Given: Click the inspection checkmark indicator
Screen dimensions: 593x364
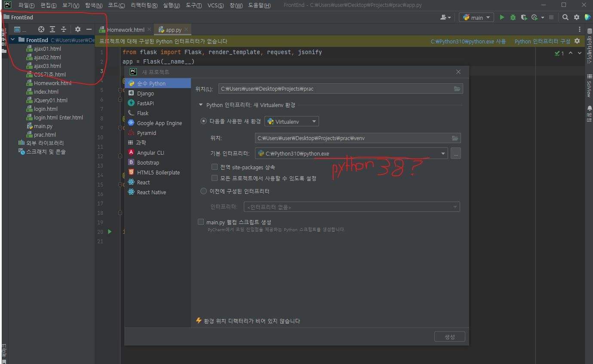Looking at the screenshot, I should click(559, 53).
